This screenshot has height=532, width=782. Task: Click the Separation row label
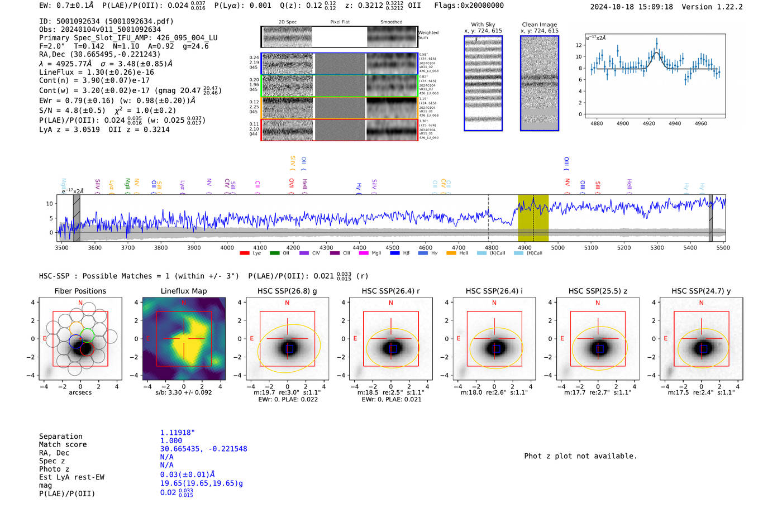(61, 437)
